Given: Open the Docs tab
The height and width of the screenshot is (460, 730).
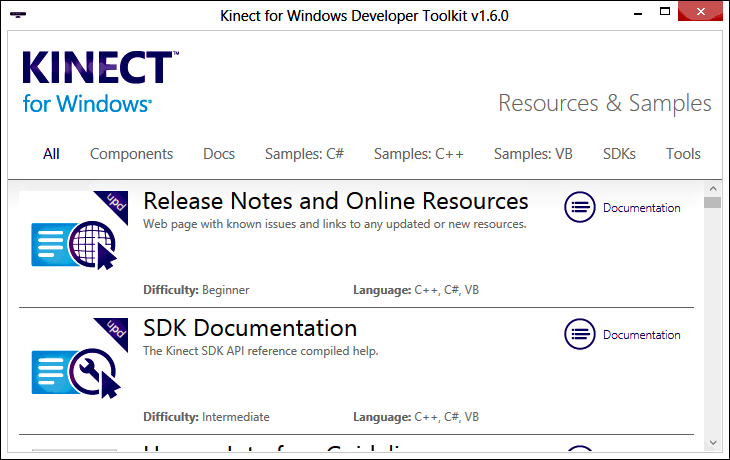Looking at the screenshot, I should (x=219, y=154).
